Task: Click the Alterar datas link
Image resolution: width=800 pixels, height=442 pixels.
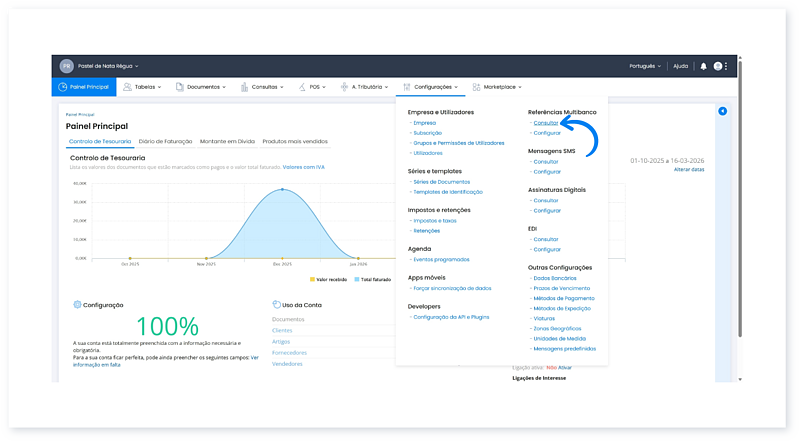Action: [688, 170]
